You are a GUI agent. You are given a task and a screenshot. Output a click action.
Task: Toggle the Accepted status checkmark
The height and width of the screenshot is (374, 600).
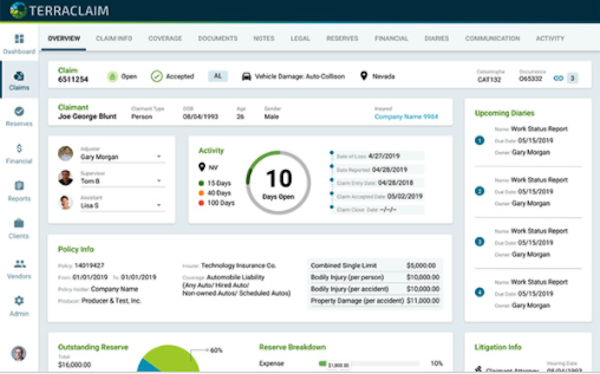pyautogui.click(x=157, y=76)
